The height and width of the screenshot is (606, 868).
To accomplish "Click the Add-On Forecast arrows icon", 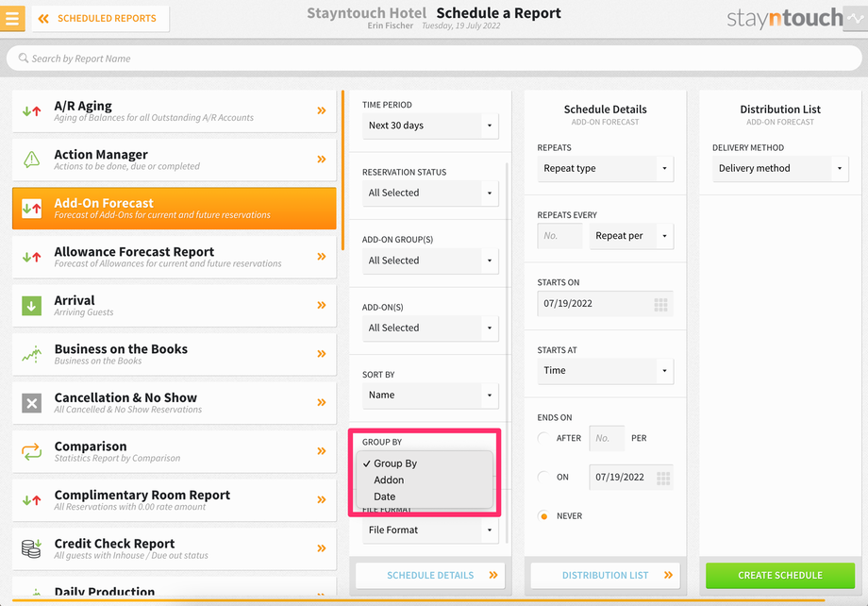I will (31, 209).
